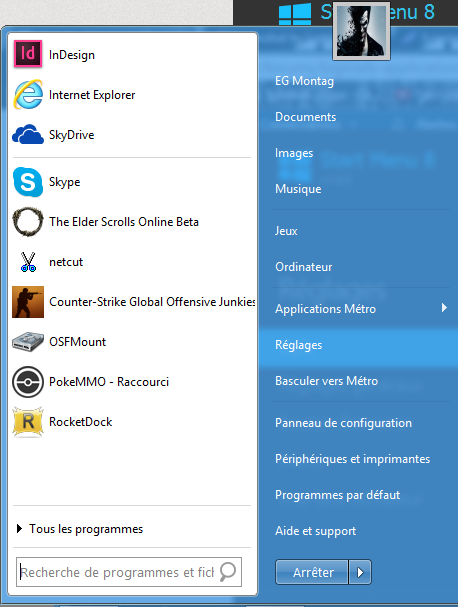458x607 pixels.
Task: Click the search magnifier icon
Action: tap(228, 572)
